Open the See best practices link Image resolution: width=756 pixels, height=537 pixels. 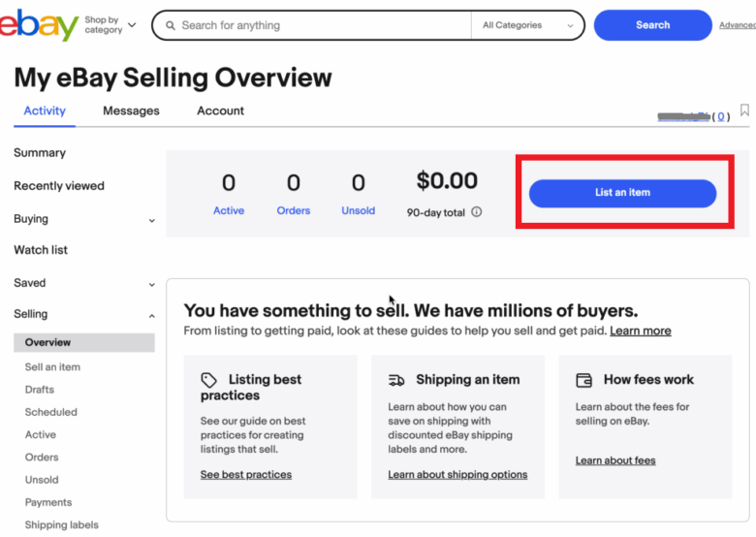(246, 475)
